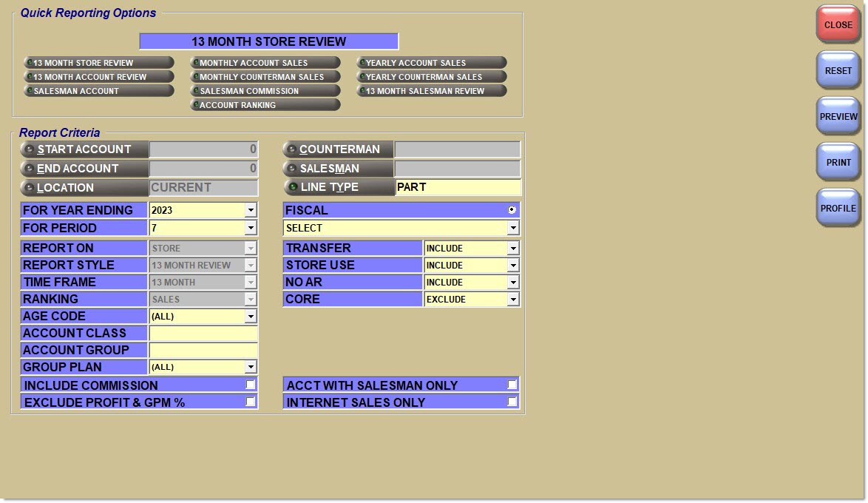Click the Preview report button
The width and height of the screenshot is (868, 503).
click(x=838, y=117)
